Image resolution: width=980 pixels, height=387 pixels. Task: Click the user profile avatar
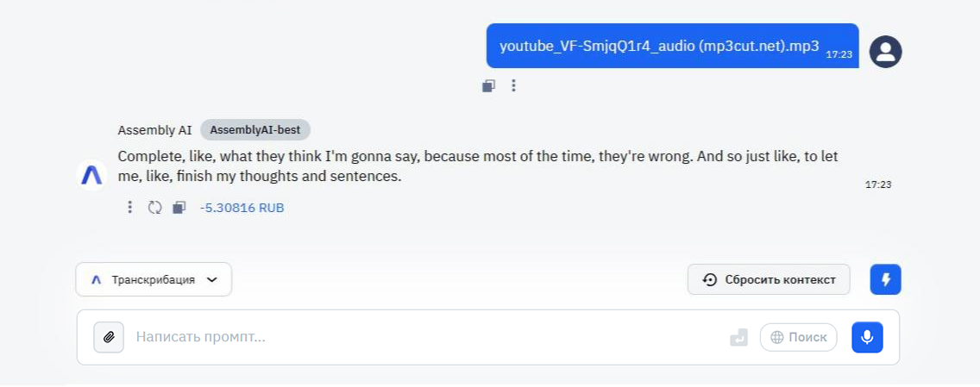click(885, 52)
